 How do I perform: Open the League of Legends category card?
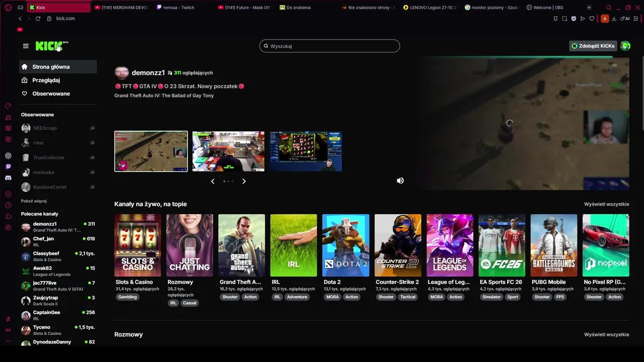(450, 245)
